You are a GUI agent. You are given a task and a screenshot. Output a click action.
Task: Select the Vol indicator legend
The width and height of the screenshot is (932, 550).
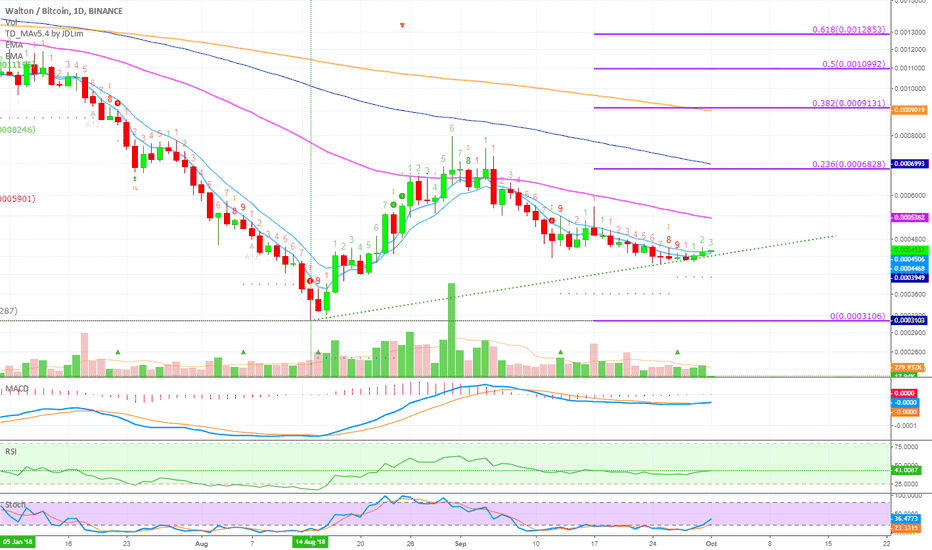click(x=11, y=23)
